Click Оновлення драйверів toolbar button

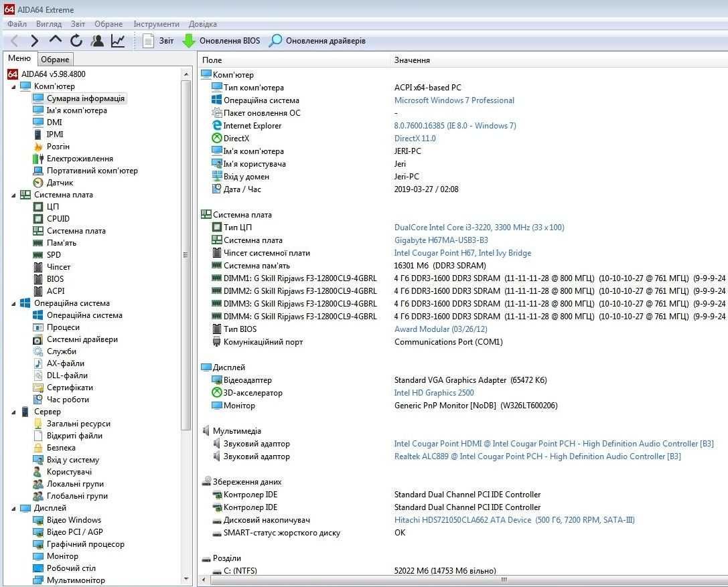317,41
